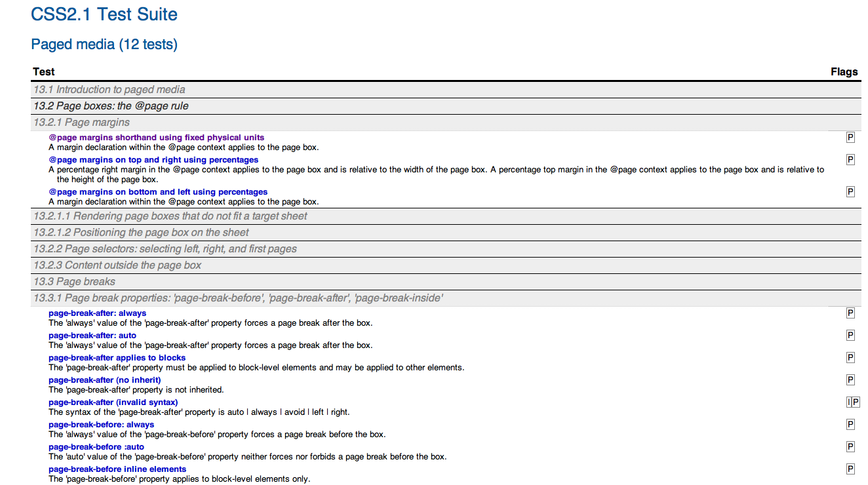Click the P flag for "page-break-before: always"
The width and height of the screenshot is (868, 485).
[x=850, y=424]
